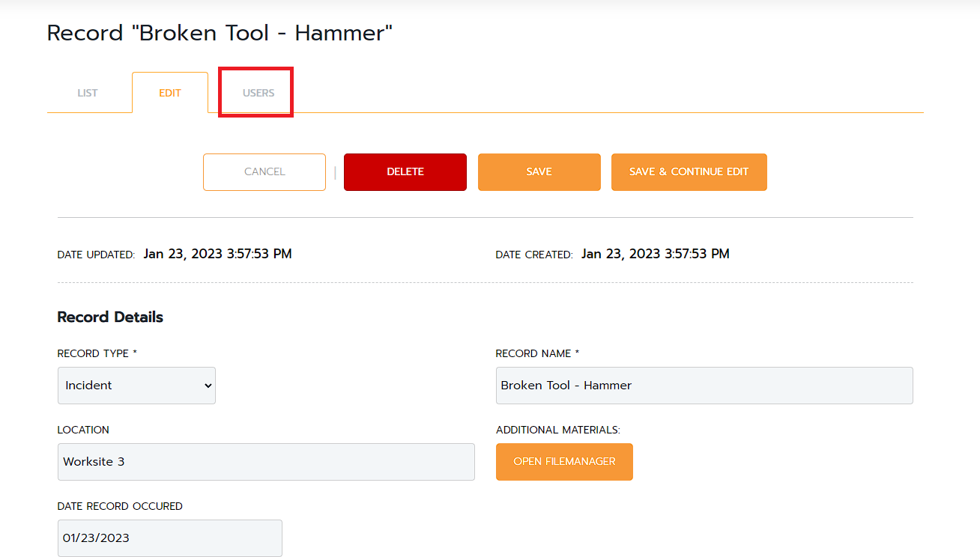980x557 pixels.
Task: Focus the Record Name input field
Action: pos(704,386)
